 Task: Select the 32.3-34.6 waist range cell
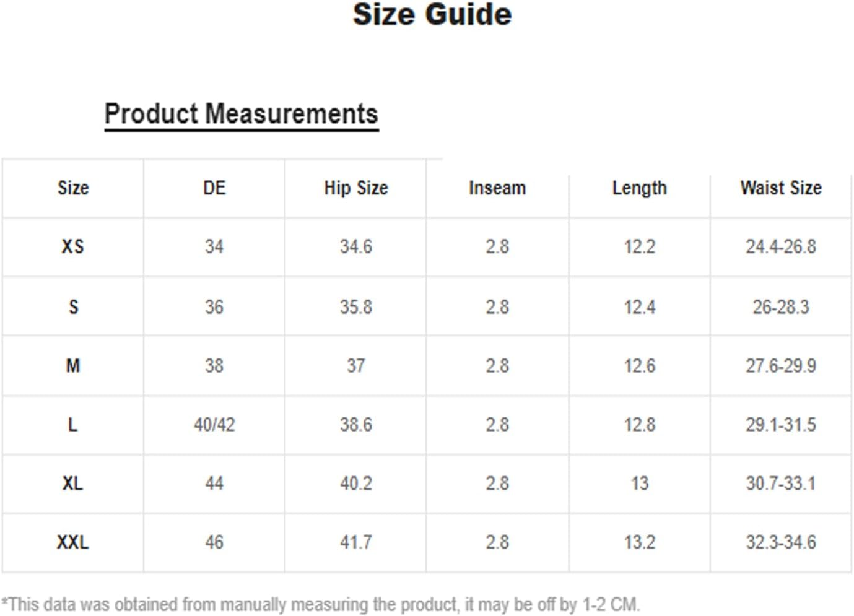point(781,542)
